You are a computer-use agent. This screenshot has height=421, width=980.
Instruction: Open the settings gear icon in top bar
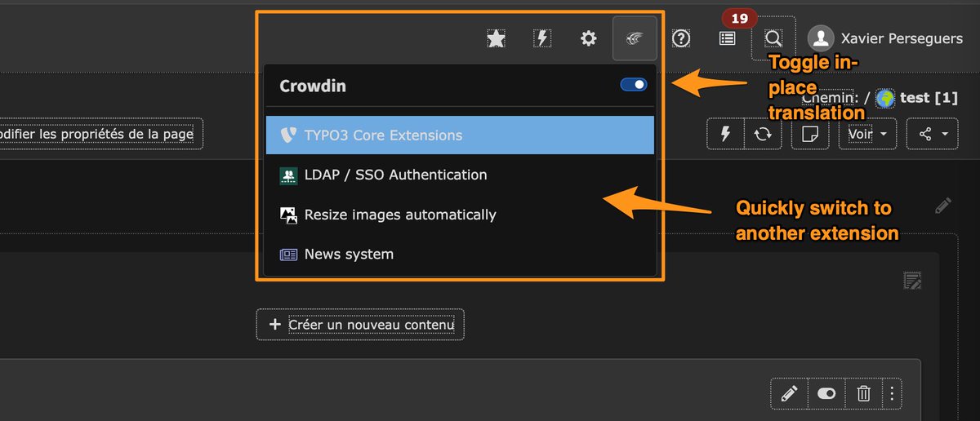(x=588, y=38)
